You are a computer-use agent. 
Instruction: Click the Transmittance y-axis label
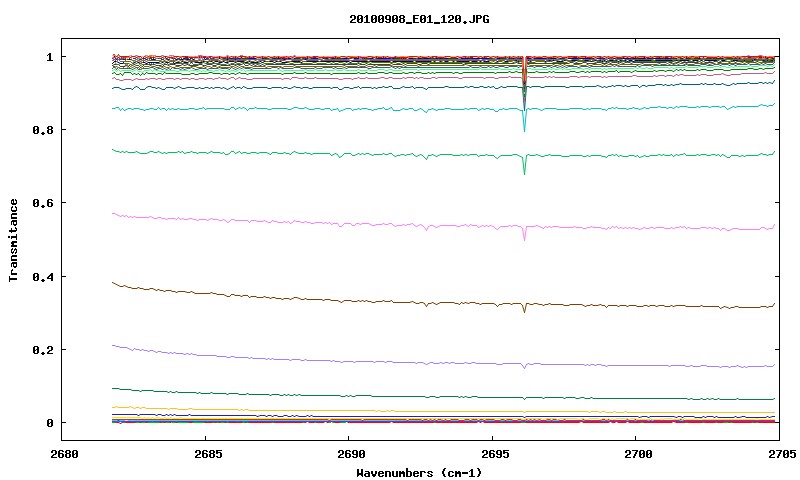pyautogui.click(x=14, y=240)
